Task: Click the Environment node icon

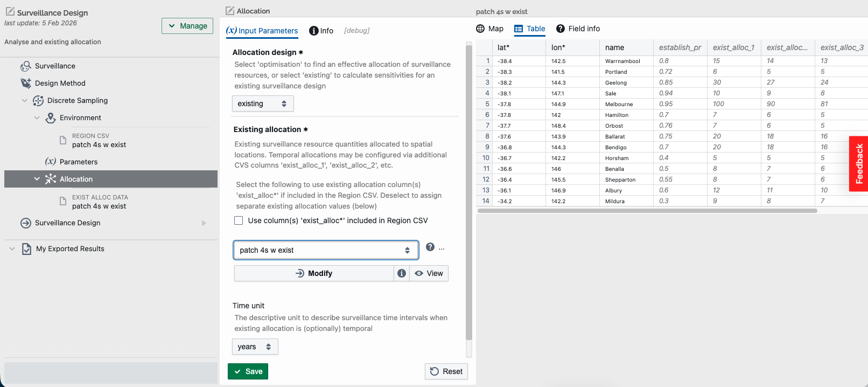Action: coord(50,118)
